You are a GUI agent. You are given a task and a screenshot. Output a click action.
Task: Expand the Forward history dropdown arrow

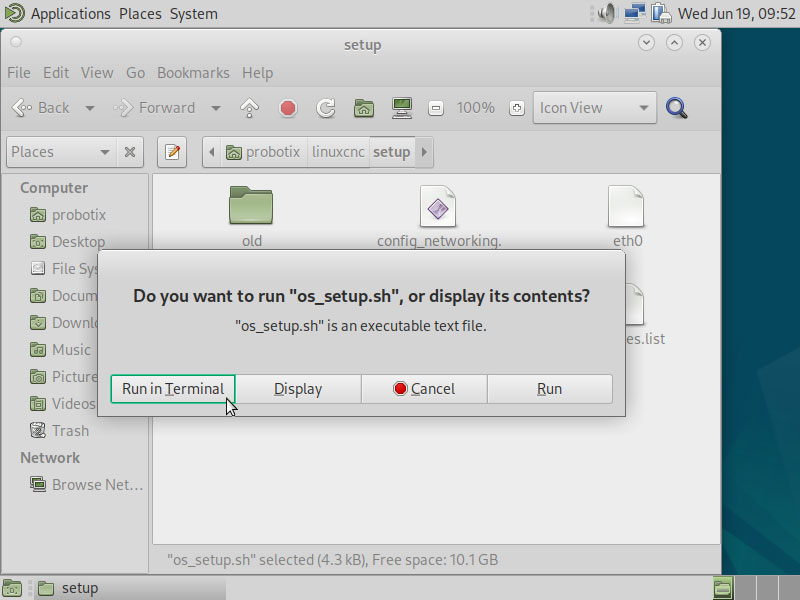tap(216, 108)
